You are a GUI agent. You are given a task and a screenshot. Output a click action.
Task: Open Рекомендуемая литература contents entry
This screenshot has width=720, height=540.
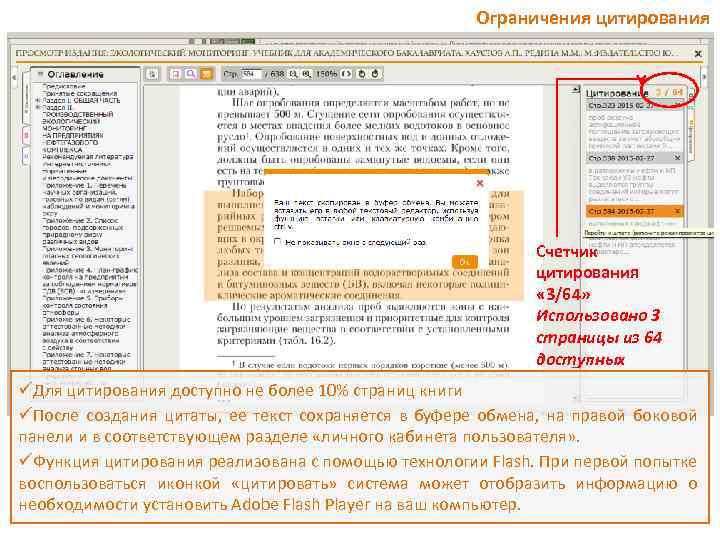click(x=88, y=157)
